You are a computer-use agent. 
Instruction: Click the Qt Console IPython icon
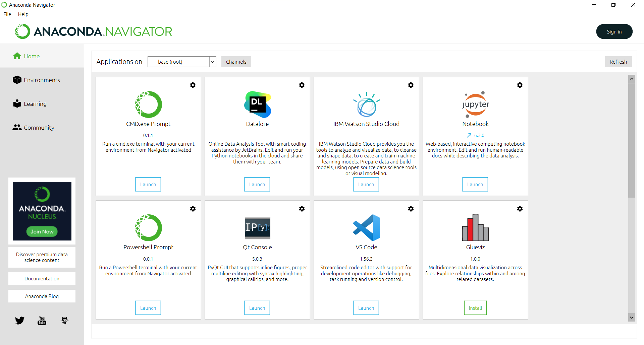coord(257,228)
